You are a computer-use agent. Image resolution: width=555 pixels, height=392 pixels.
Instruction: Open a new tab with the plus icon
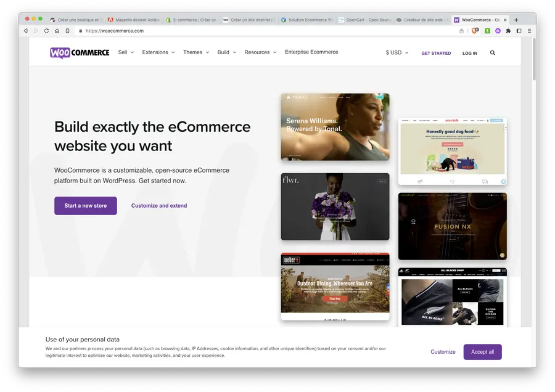516,20
